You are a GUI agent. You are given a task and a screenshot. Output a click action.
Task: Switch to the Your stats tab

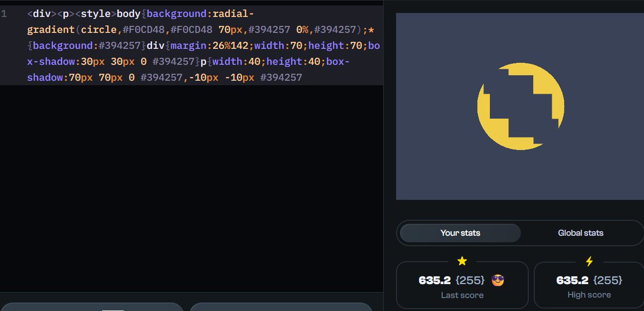[460, 233]
